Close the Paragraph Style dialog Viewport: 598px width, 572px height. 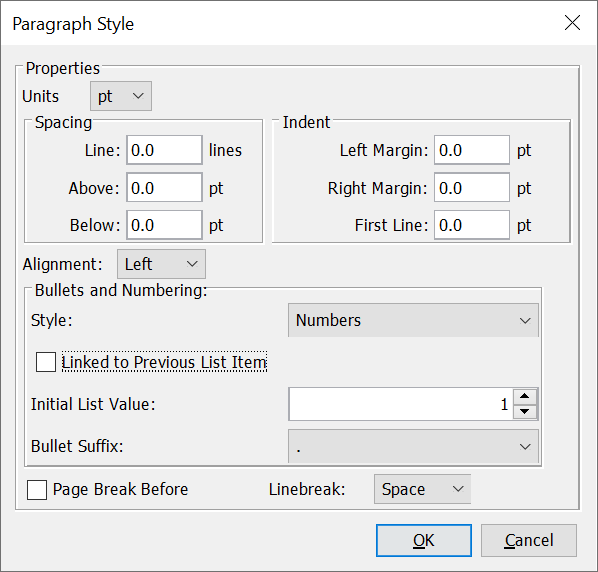pyautogui.click(x=572, y=23)
